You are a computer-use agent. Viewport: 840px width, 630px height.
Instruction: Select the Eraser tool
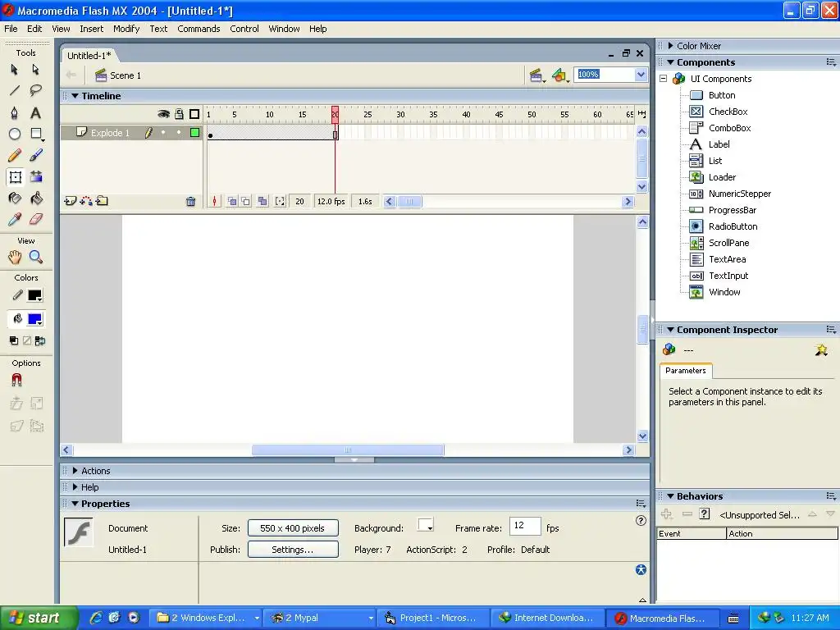pos(36,219)
